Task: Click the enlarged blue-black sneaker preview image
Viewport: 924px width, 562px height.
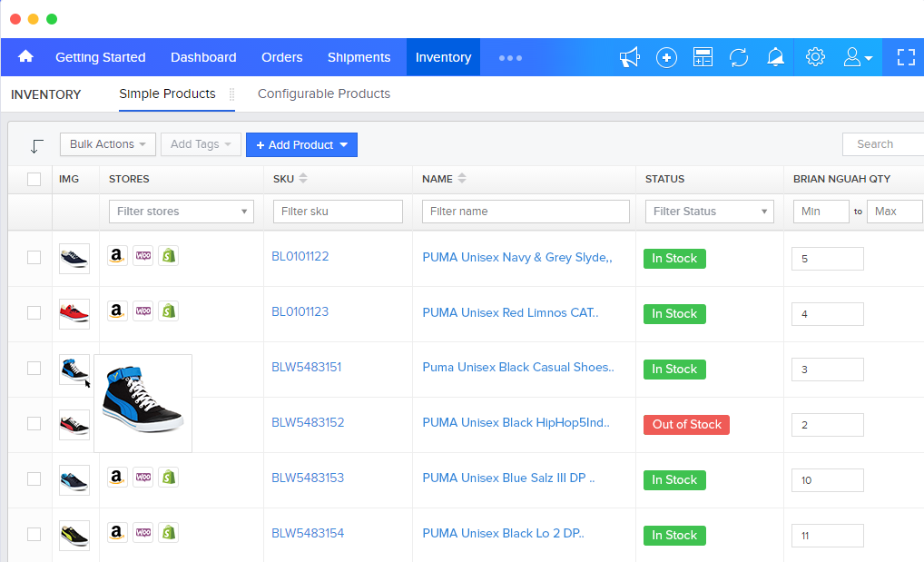Action: (143, 403)
